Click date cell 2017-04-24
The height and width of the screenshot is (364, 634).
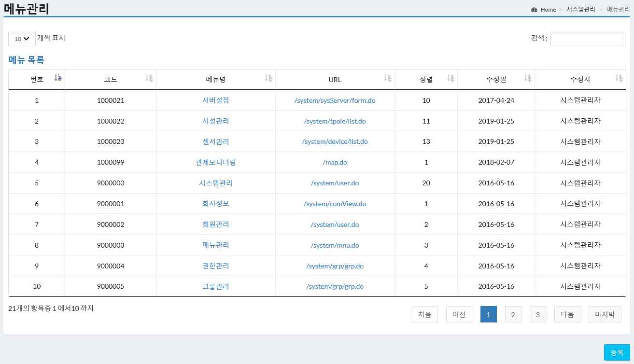click(x=496, y=100)
